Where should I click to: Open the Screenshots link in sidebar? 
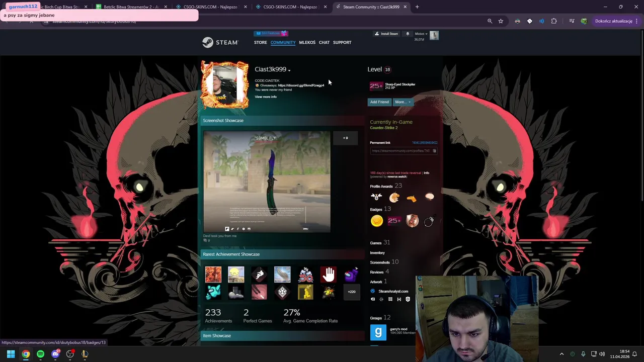(x=380, y=262)
